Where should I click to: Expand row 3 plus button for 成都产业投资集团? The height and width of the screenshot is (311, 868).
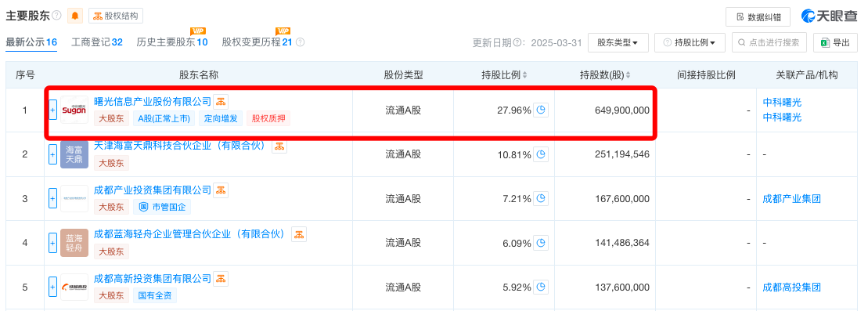tap(52, 198)
